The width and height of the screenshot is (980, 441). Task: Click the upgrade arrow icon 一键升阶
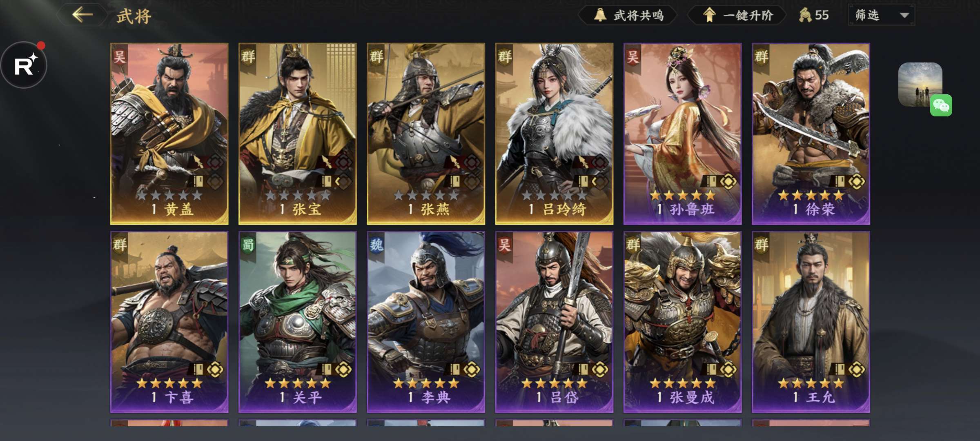(709, 15)
